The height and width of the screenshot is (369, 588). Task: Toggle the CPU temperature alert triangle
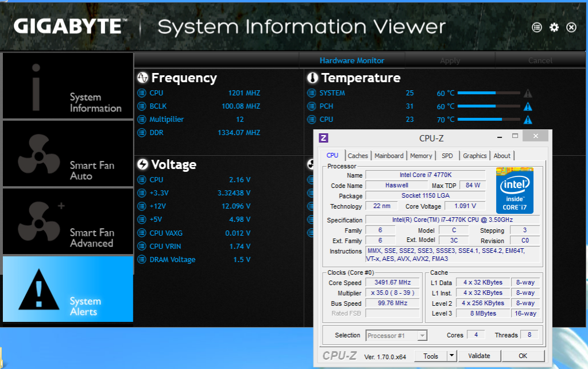point(528,120)
